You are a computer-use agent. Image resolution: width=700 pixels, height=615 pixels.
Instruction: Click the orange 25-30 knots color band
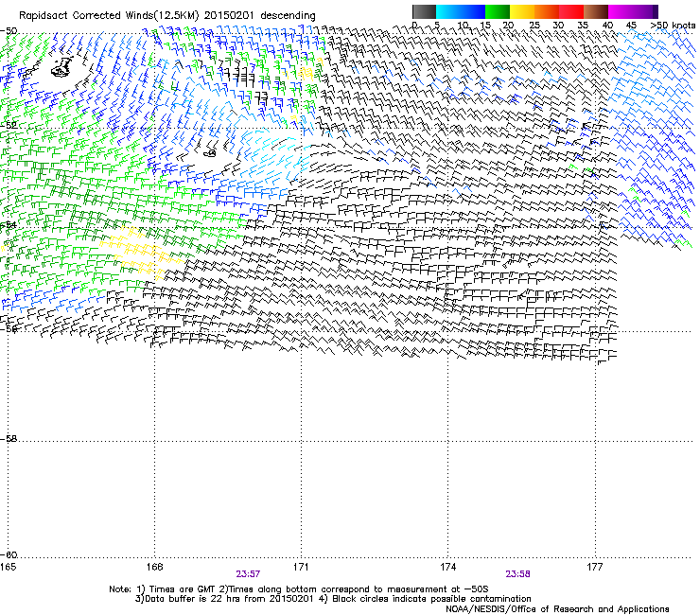click(x=547, y=11)
